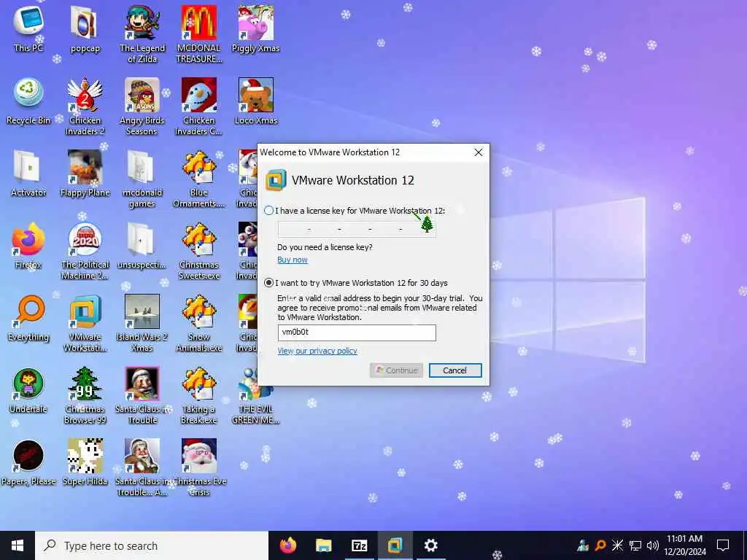
Task: Launch Chicken Invaders C... snowman shortcut
Action: [199, 106]
